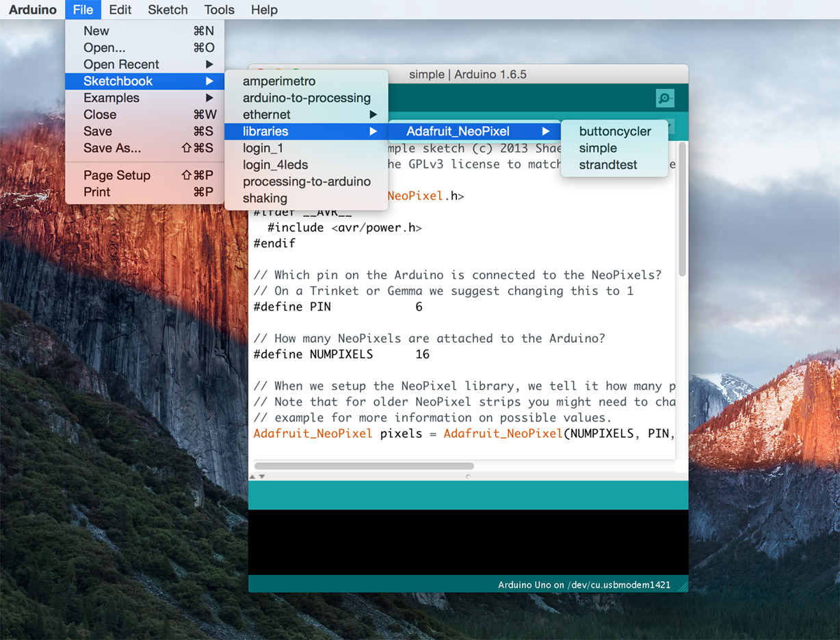Choose New from the File menu

145,31
